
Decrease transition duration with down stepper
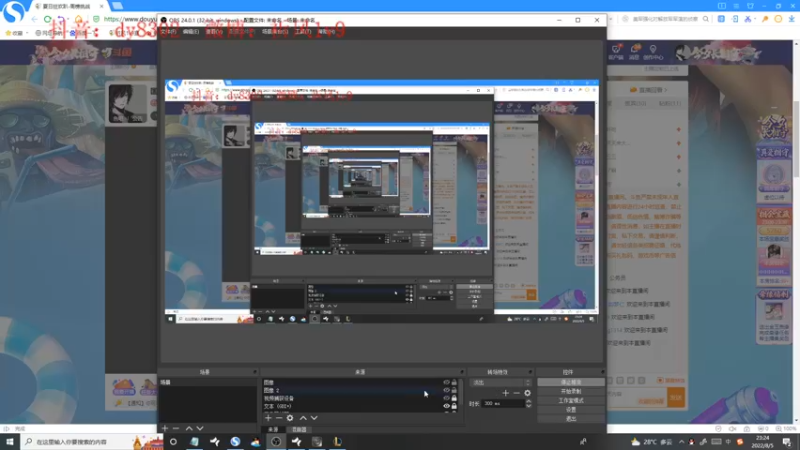(x=529, y=406)
